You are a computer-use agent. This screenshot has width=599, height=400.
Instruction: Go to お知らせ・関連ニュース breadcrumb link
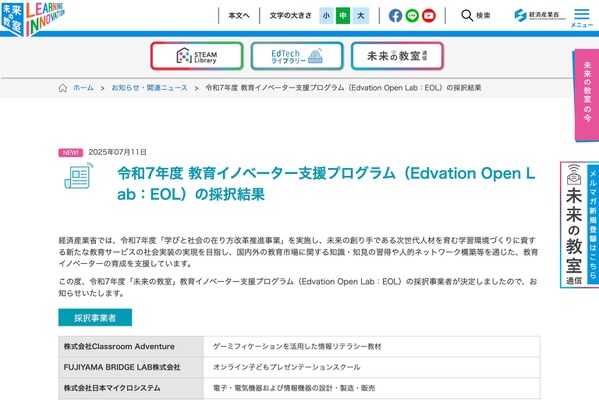(x=149, y=88)
